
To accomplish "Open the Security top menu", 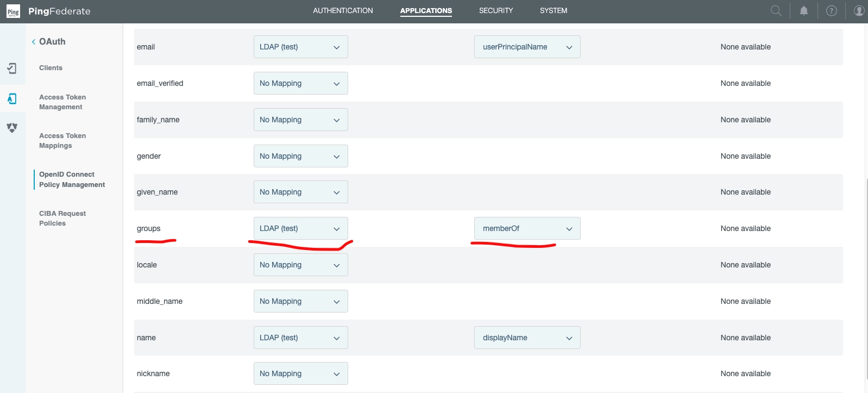I will 495,11.
